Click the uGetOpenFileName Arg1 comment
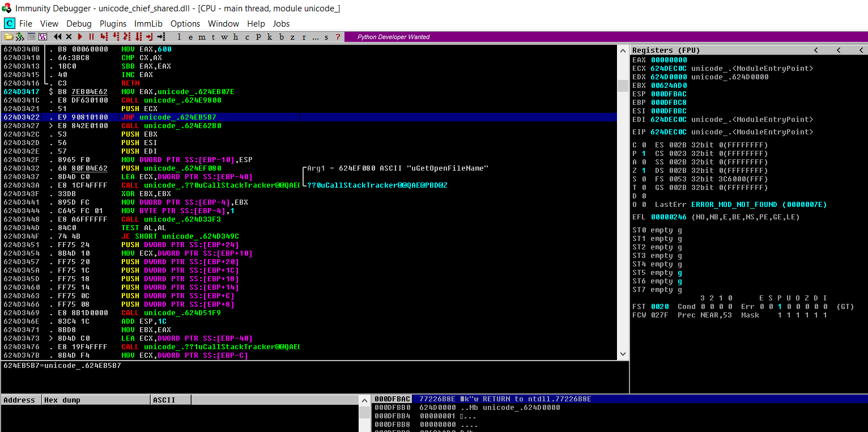The width and height of the screenshot is (868, 432). pos(398,168)
